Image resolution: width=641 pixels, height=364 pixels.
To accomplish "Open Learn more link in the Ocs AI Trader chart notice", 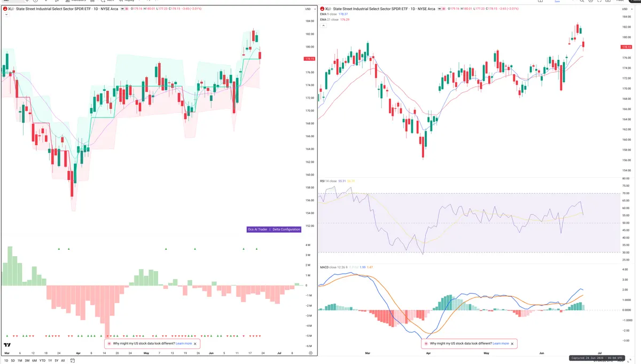I will [184, 344].
